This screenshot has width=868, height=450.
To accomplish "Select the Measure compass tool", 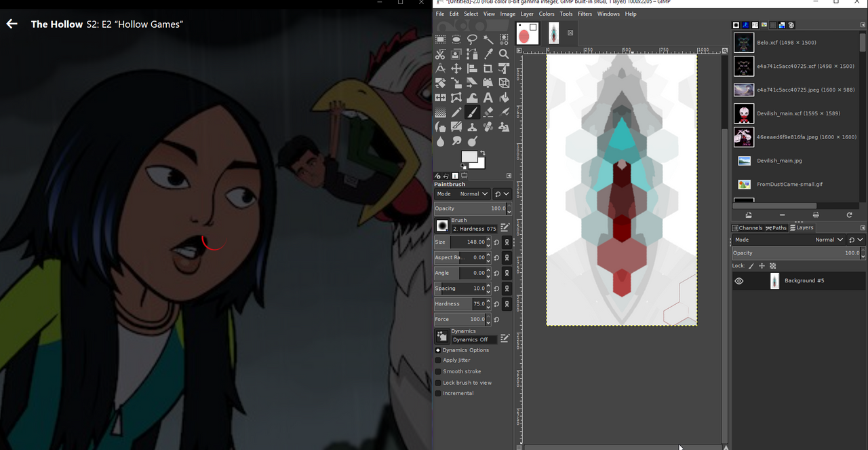I will [x=440, y=69].
